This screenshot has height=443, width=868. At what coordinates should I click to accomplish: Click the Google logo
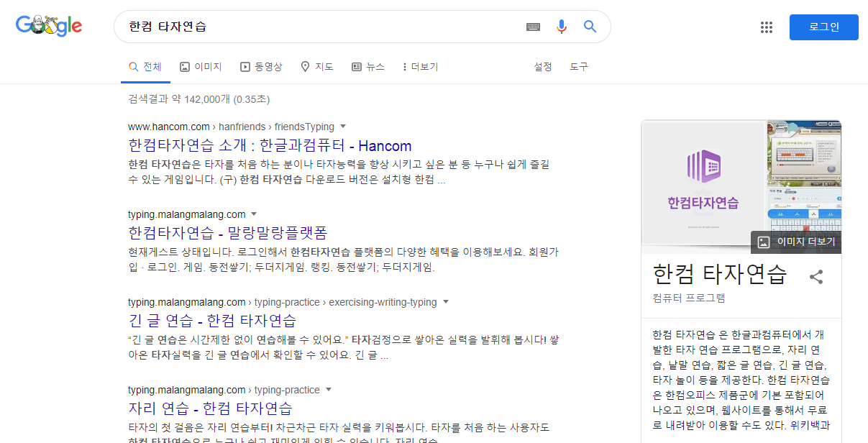[49, 27]
